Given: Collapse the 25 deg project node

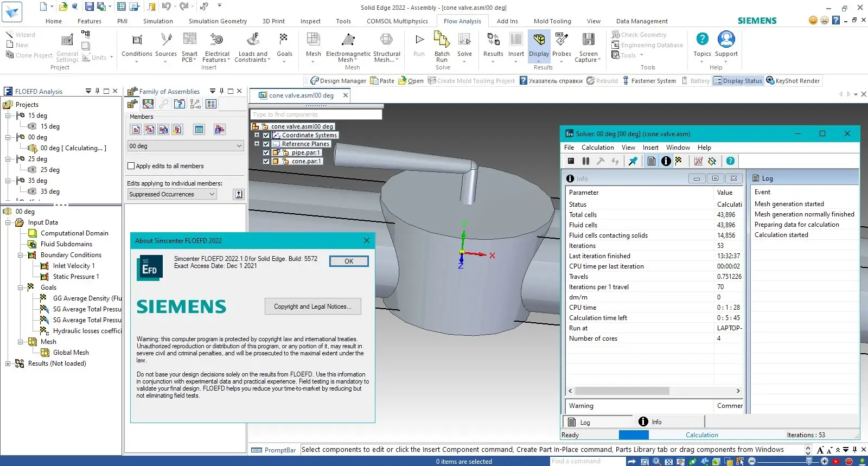Looking at the screenshot, I should click(x=8, y=159).
